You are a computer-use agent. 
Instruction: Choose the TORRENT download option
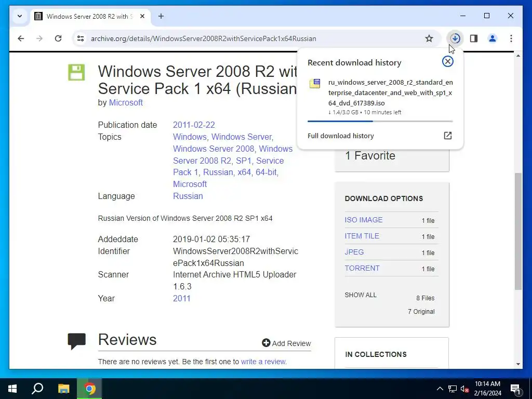[362, 268]
